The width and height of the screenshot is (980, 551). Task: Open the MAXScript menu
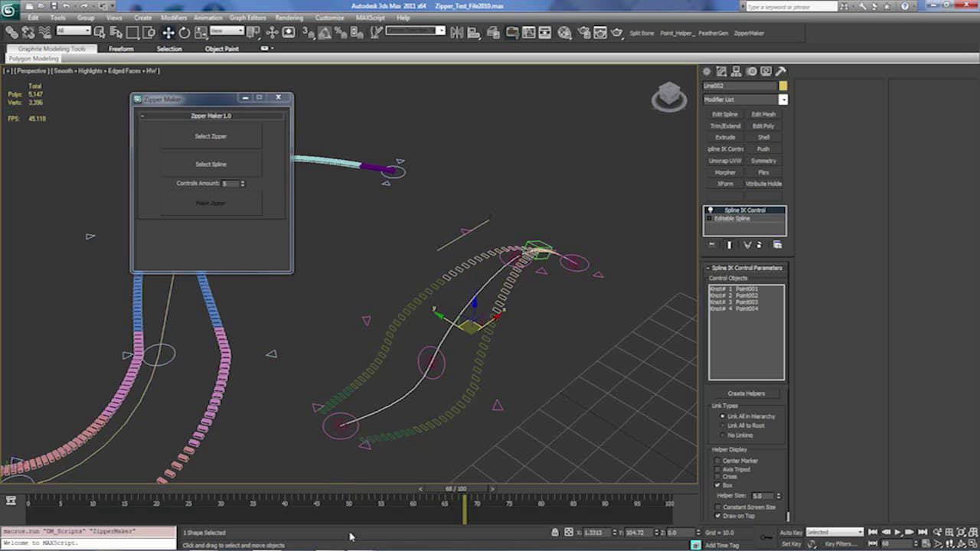371,18
